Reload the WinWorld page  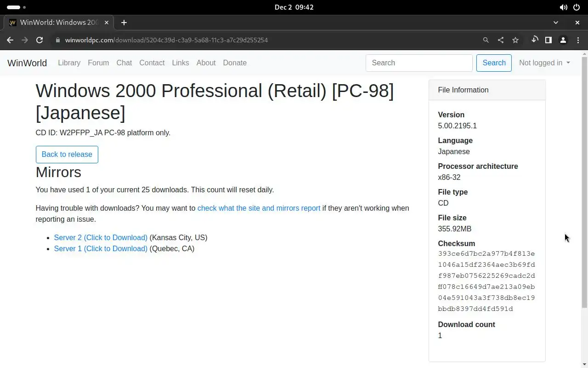tap(40, 40)
